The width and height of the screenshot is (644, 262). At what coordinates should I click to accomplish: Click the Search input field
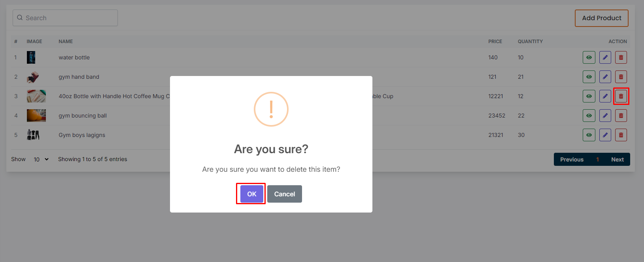pyautogui.click(x=65, y=18)
